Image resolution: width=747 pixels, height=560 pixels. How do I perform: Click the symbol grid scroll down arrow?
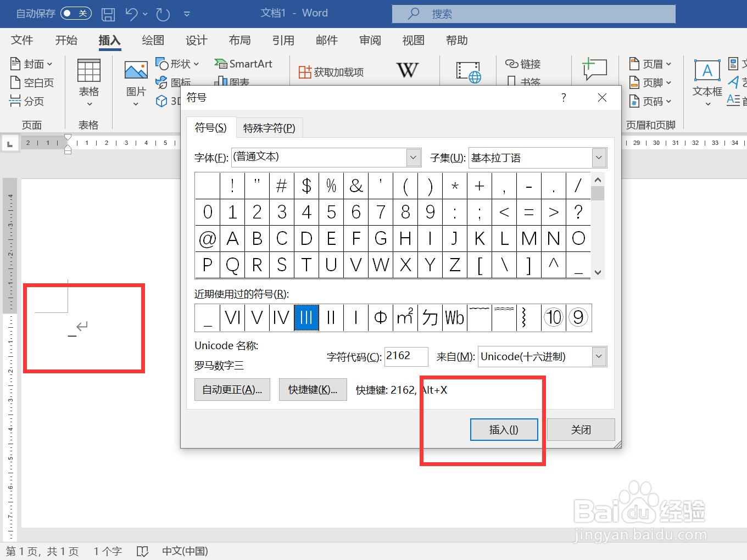(598, 272)
